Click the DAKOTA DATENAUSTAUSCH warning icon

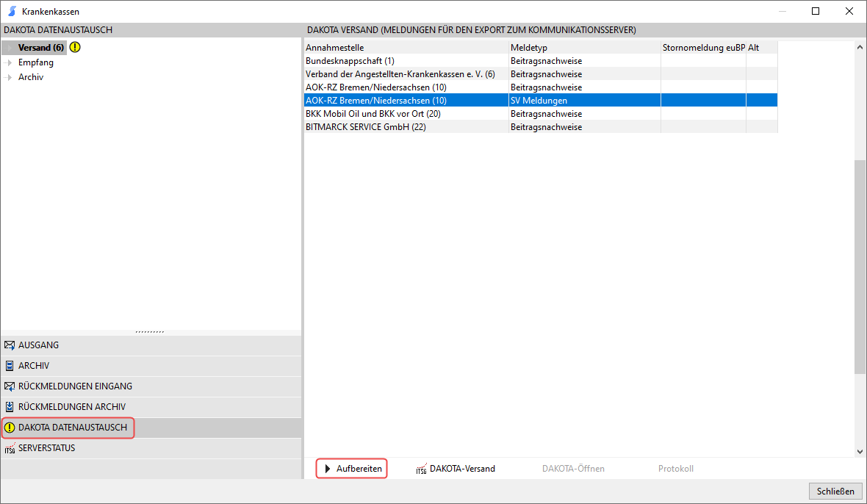10,427
